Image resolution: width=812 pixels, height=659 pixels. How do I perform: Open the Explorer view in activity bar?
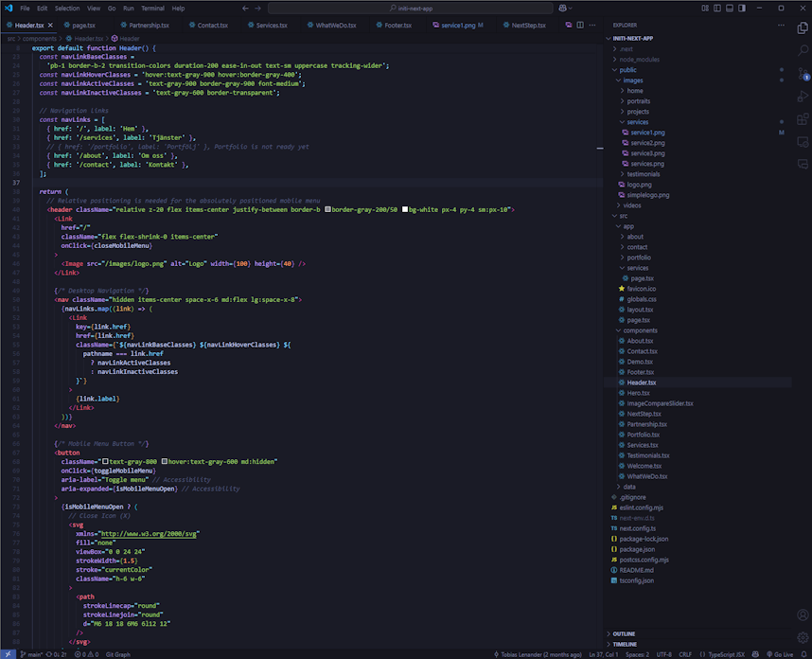[803, 27]
